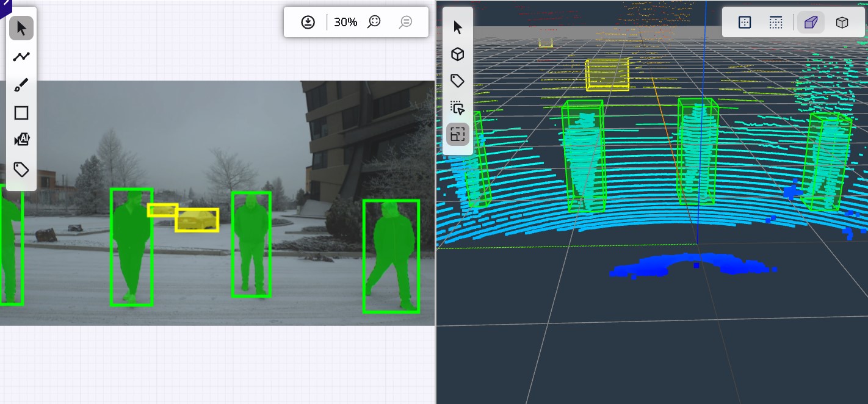Select the cuboid creation tool
This screenshot has height=404, width=868.
pos(457,54)
